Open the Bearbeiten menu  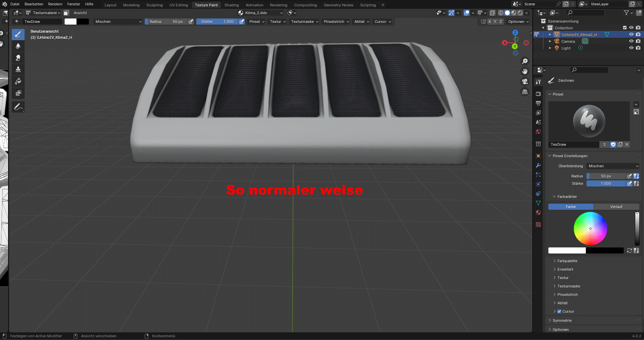pyautogui.click(x=34, y=4)
